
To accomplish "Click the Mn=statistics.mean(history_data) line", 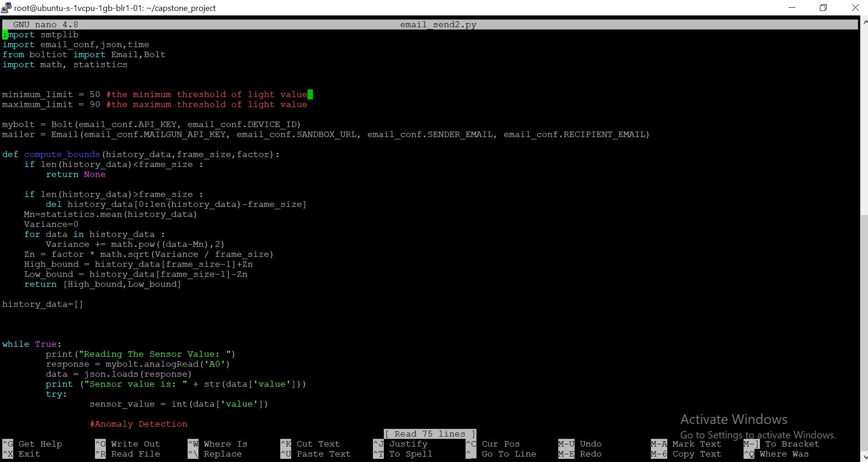I will click(110, 214).
